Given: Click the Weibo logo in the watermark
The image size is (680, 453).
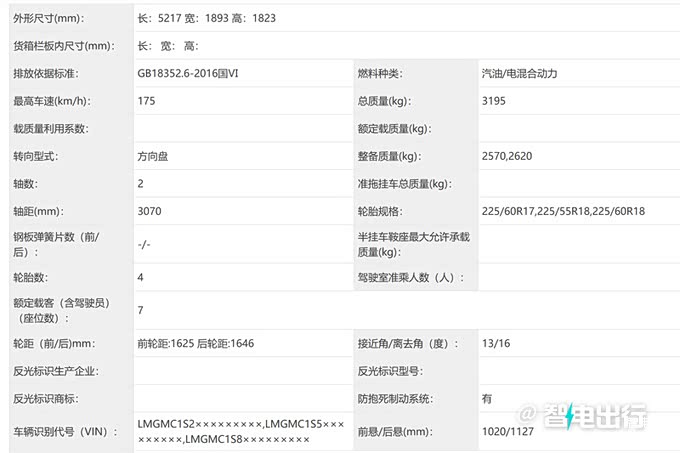Looking at the screenshot, I should pos(528,414).
